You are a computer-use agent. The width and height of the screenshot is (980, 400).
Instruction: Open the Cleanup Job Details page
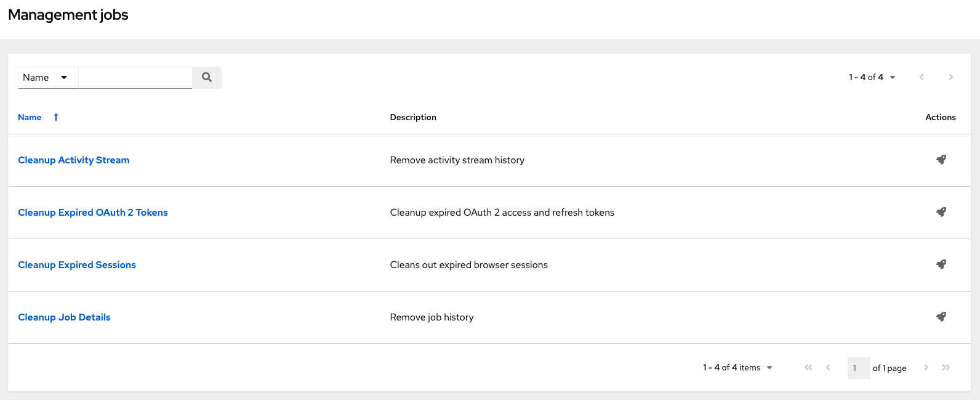[64, 317]
